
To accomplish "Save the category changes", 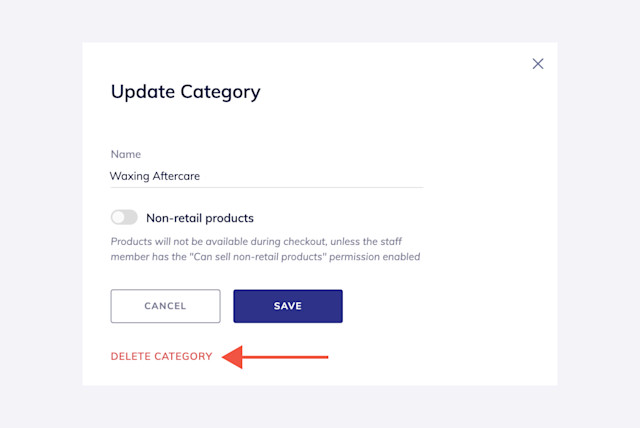I will click(288, 306).
